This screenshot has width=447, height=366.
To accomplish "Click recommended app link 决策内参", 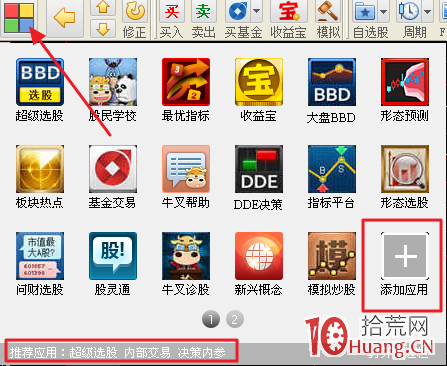I will coord(201,352).
